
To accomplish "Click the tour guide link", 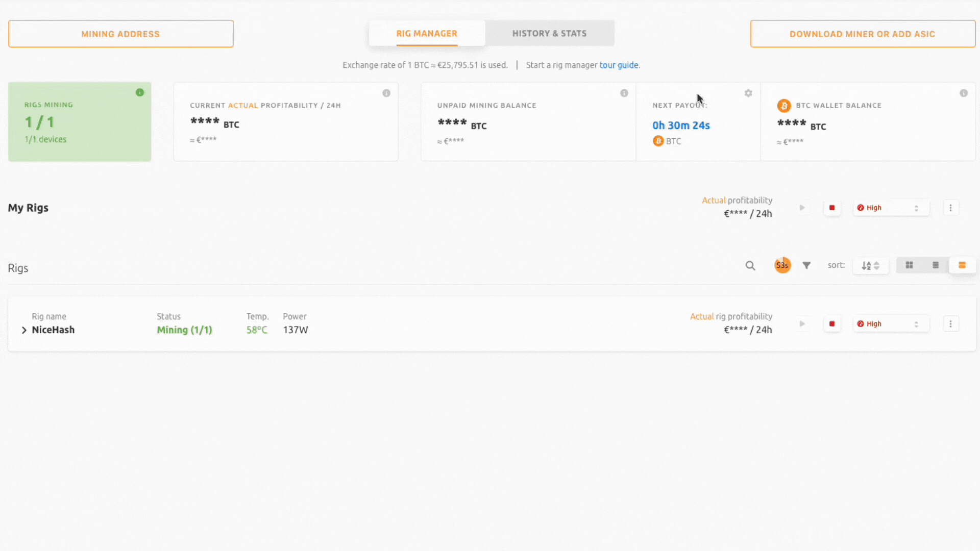I will (619, 65).
